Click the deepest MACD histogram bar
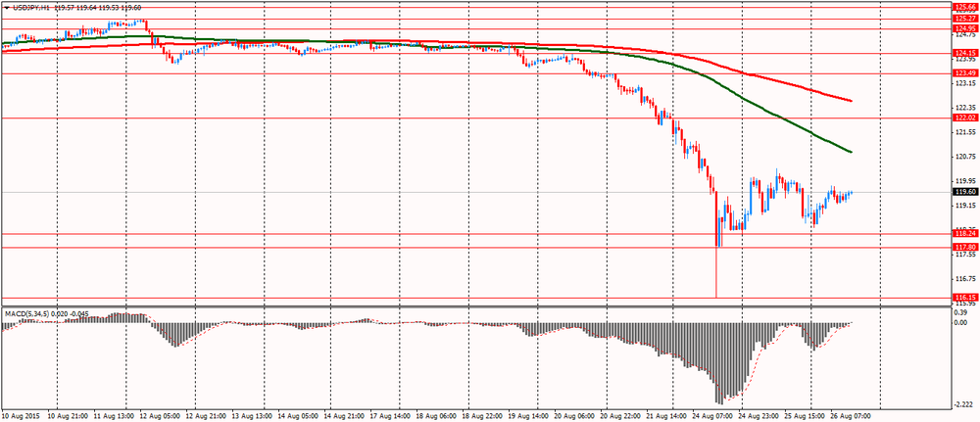Screen dimensions: 980x422 [x=720, y=363]
